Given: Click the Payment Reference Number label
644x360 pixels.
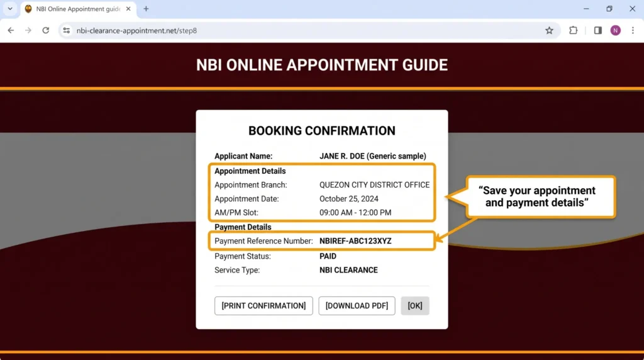Looking at the screenshot, I should click(x=264, y=241).
